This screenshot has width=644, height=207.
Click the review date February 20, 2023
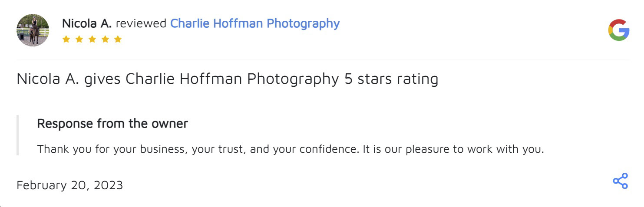pos(69,185)
